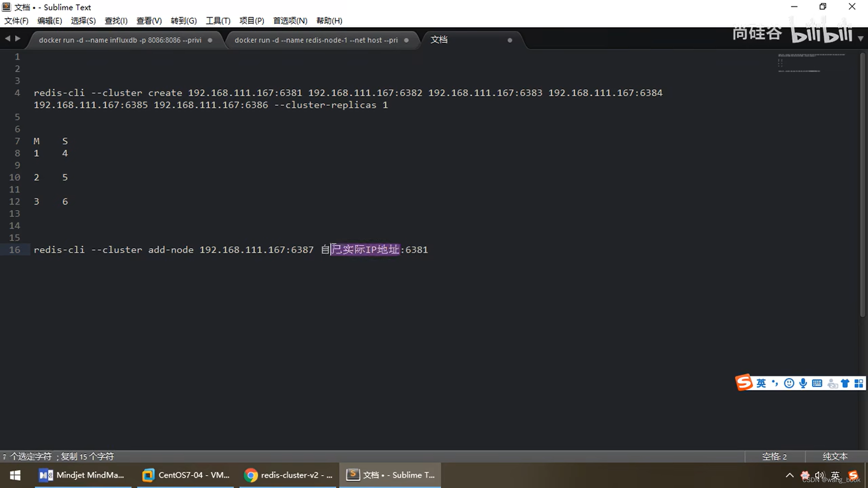868x488 pixels.
Task: Expand the system tray hidden icons chevron
Action: [789, 475]
